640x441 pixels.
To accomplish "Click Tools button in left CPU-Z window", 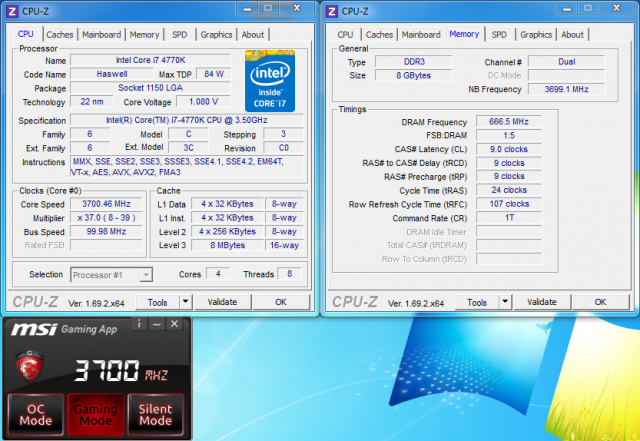I will [x=158, y=302].
